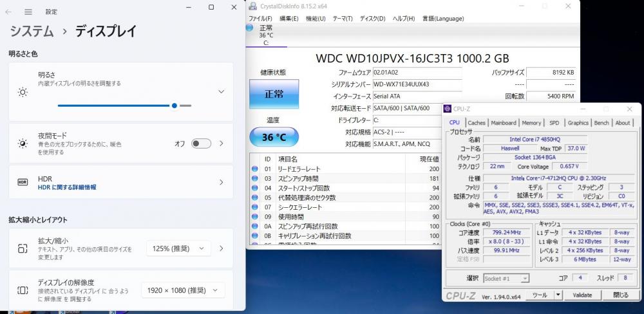Click the HDR に関する詳細情報 link

67,187
